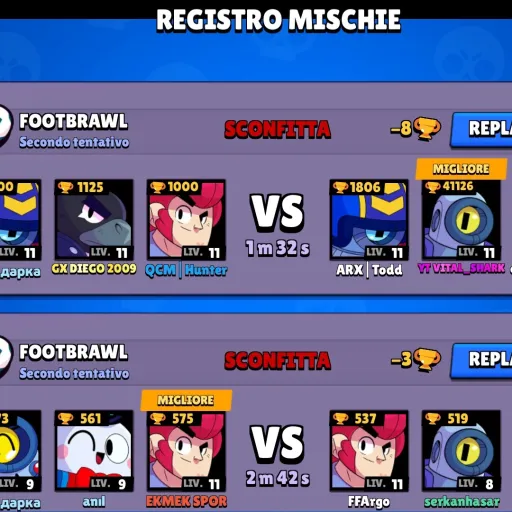
Task: Click first Footbrawl mode title
Action: (x=73, y=121)
